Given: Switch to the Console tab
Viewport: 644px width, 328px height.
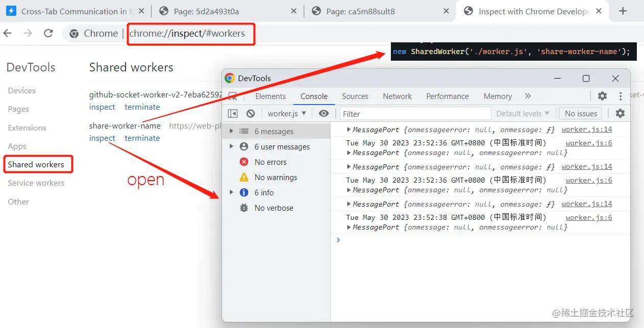Looking at the screenshot, I should (314, 96).
